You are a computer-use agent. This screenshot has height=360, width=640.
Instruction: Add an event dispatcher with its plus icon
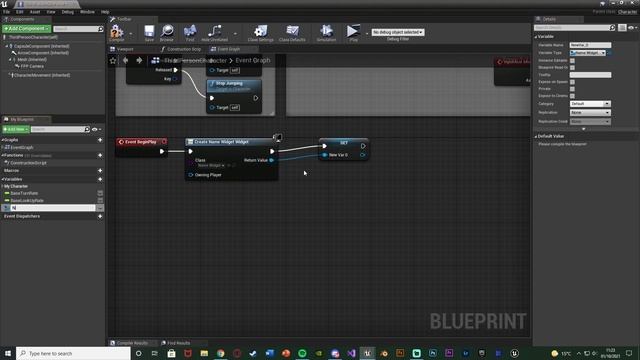tap(100, 216)
